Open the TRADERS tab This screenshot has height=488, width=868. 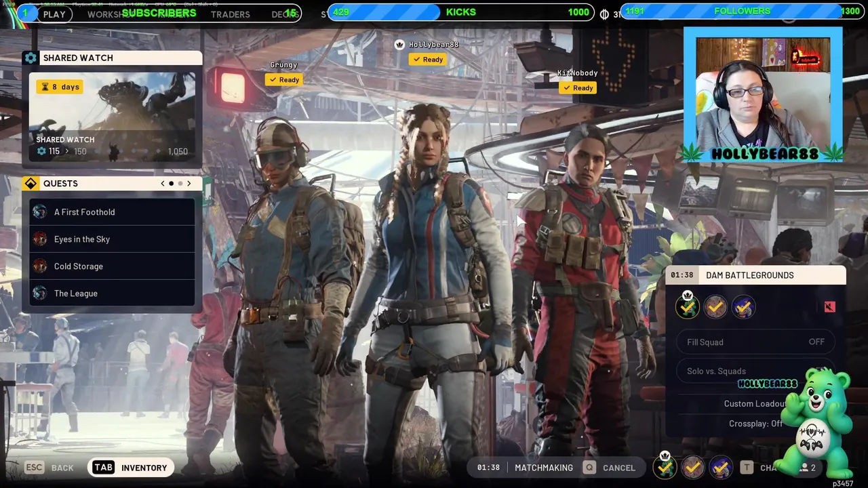click(x=230, y=14)
